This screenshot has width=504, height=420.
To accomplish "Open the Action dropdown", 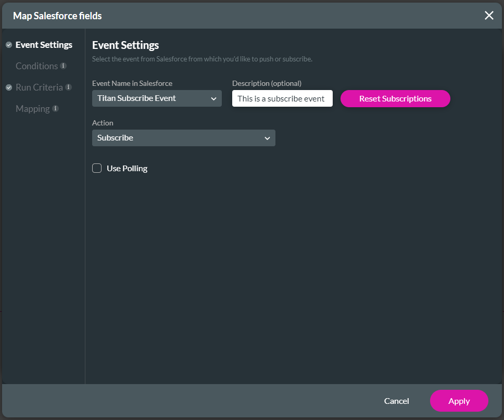I will tap(183, 138).
